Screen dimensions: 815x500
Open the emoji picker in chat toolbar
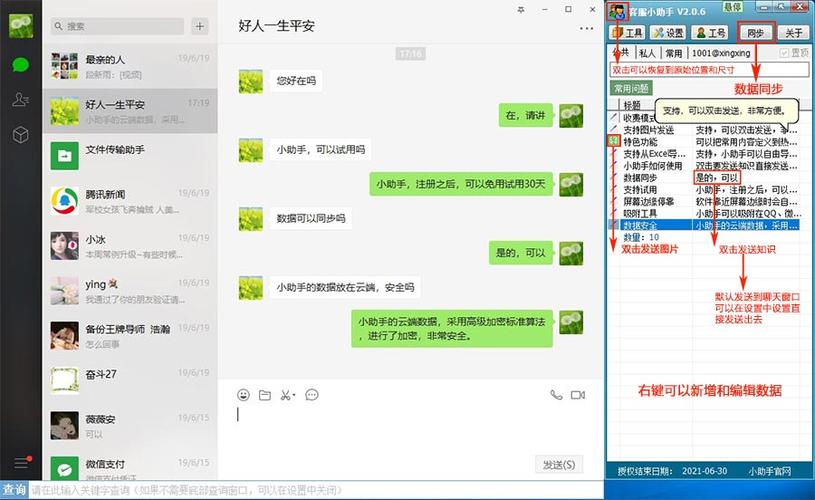[243, 395]
